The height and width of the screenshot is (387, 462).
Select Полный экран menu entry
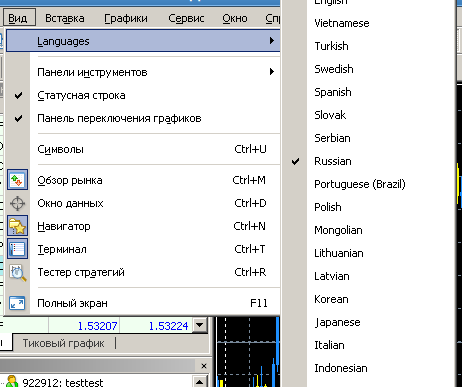coord(143,303)
